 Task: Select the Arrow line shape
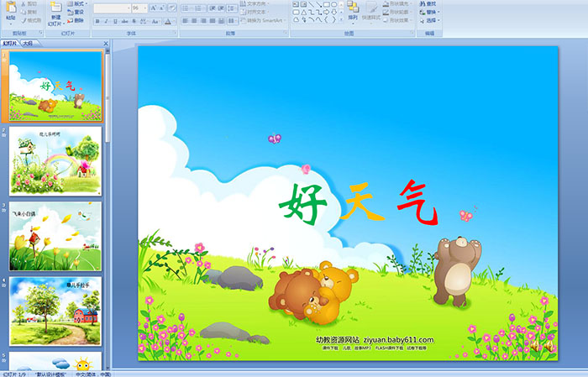[318, 4]
